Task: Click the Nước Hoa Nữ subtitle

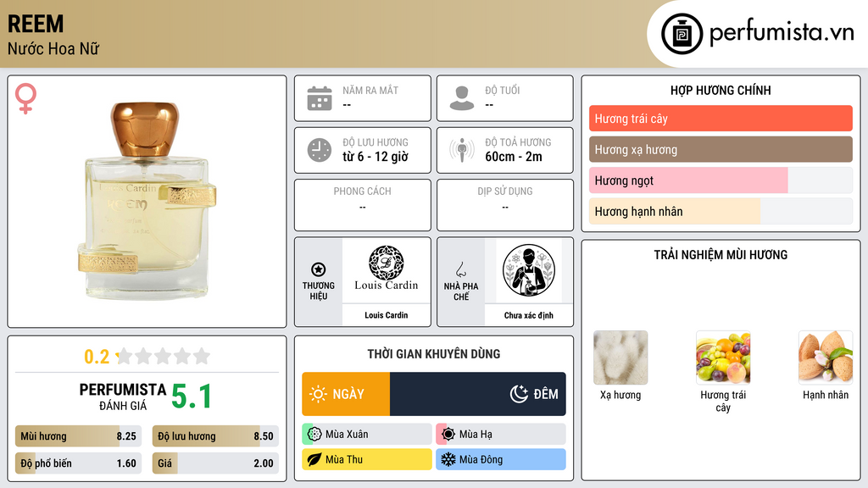Action: (53, 48)
